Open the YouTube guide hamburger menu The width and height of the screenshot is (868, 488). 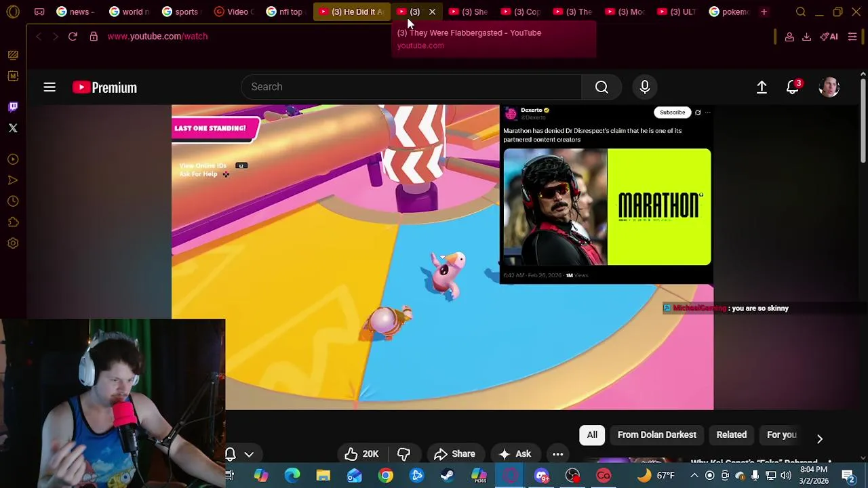[50, 87]
